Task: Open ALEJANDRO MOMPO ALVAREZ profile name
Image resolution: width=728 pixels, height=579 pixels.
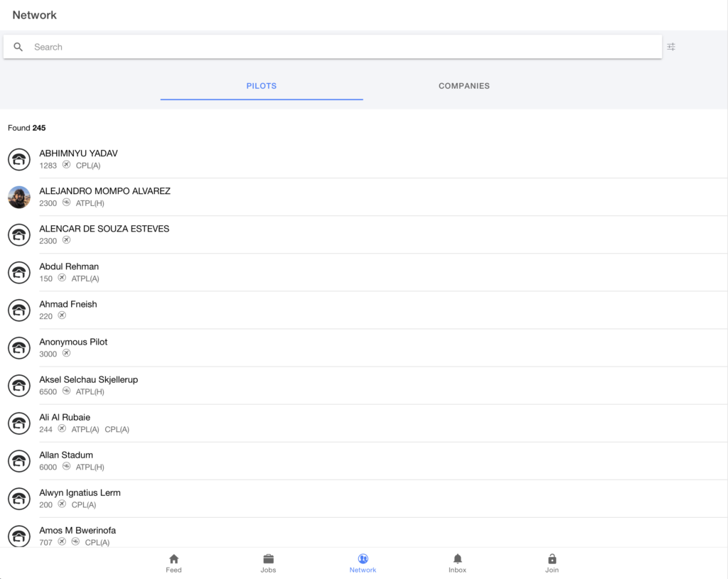Action: [x=105, y=191]
